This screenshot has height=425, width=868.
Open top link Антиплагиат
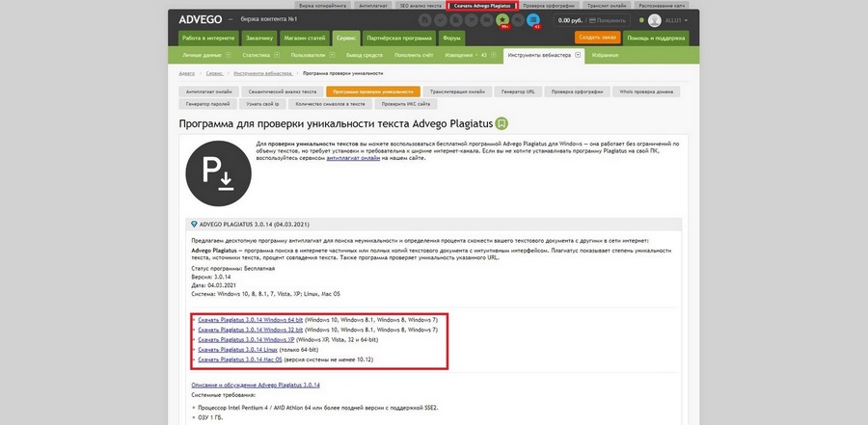373,5
